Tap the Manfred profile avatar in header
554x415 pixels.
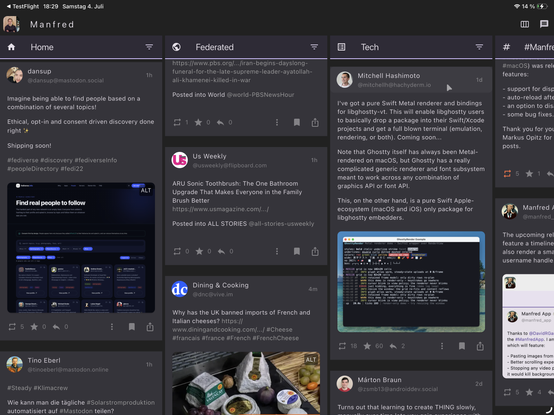click(x=11, y=24)
